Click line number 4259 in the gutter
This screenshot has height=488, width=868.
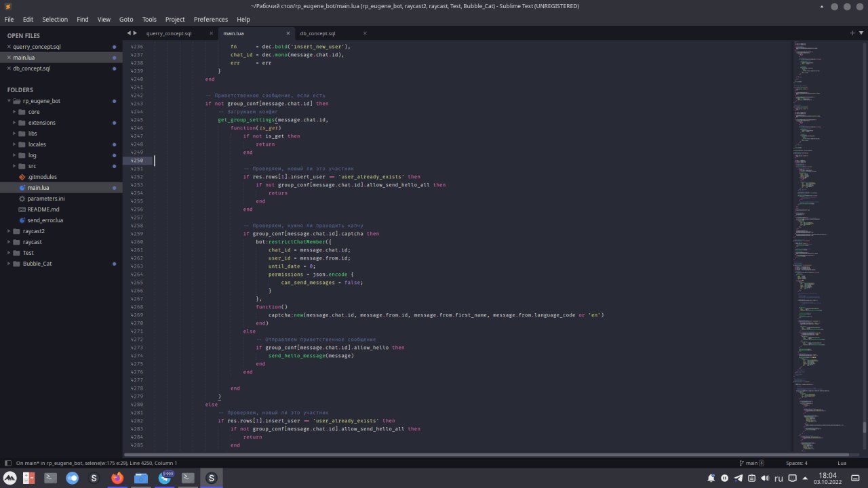pyautogui.click(x=136, y=234)
